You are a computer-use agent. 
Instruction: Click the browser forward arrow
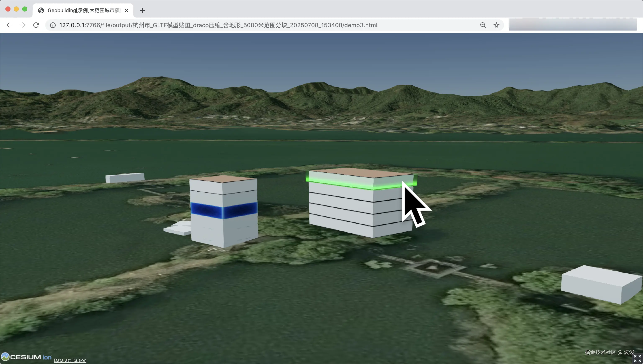[23, 25]
